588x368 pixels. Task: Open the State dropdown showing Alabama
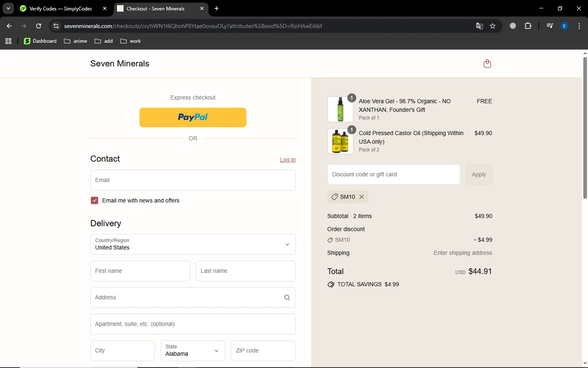193,350
